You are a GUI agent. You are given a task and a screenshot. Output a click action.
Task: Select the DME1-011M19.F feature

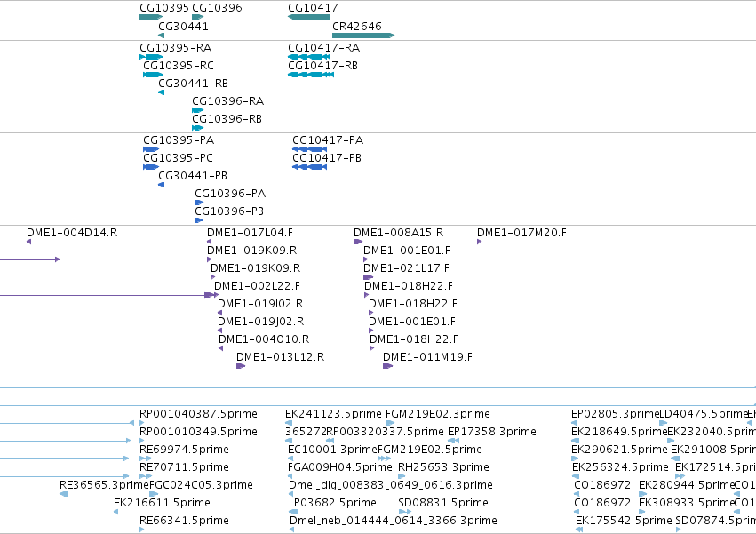(x=427, y=357)
